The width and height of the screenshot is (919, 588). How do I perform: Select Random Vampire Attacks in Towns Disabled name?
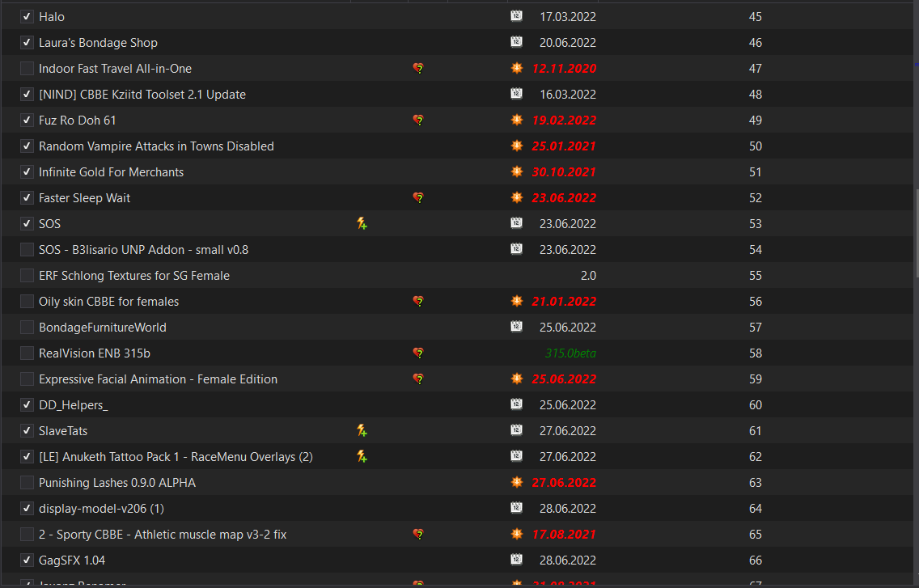[156, 146]
